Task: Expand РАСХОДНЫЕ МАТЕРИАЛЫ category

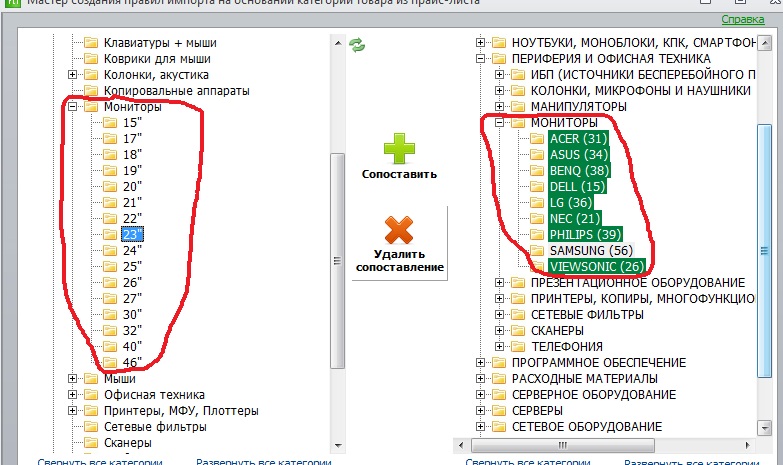Action: pyautogui.click(x=480, y=379)
